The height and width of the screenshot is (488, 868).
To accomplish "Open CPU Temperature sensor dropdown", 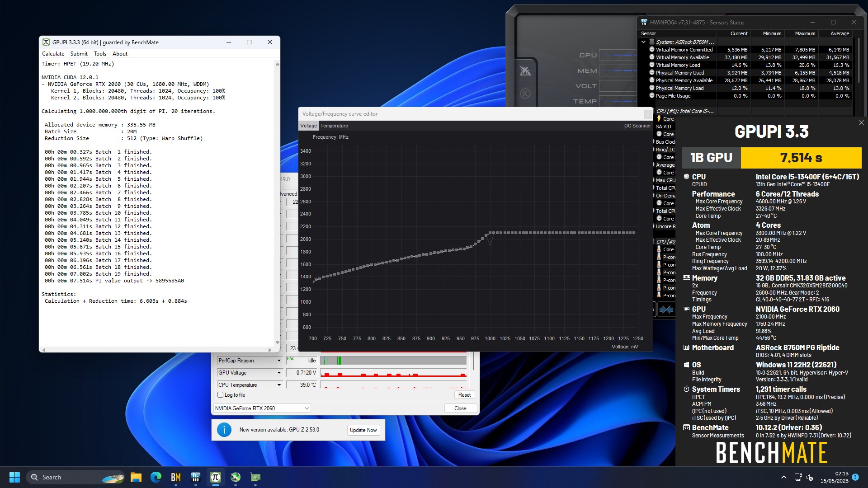I will pos(250,385).
